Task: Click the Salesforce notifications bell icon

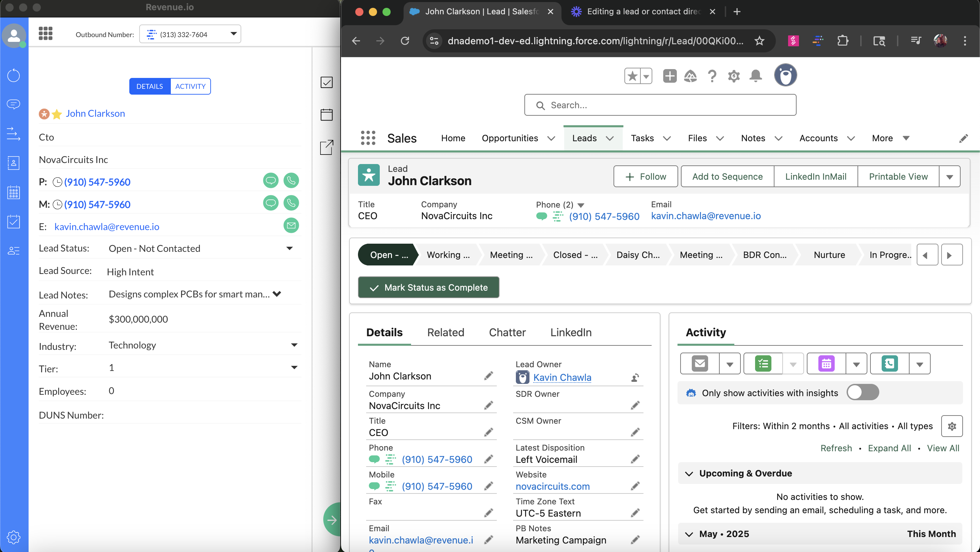Action: pos(755,76)
